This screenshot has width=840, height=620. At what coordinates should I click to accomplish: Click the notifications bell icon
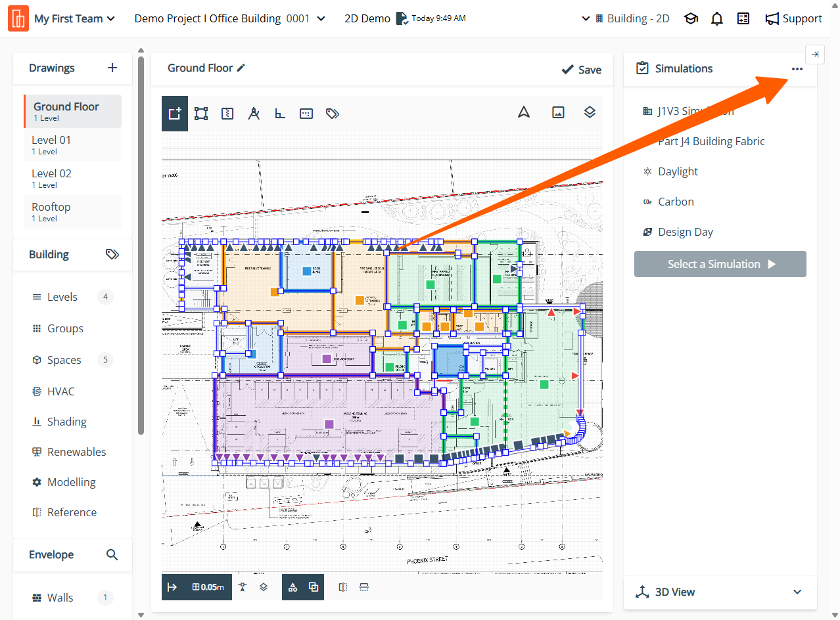[x=717, y=19]
